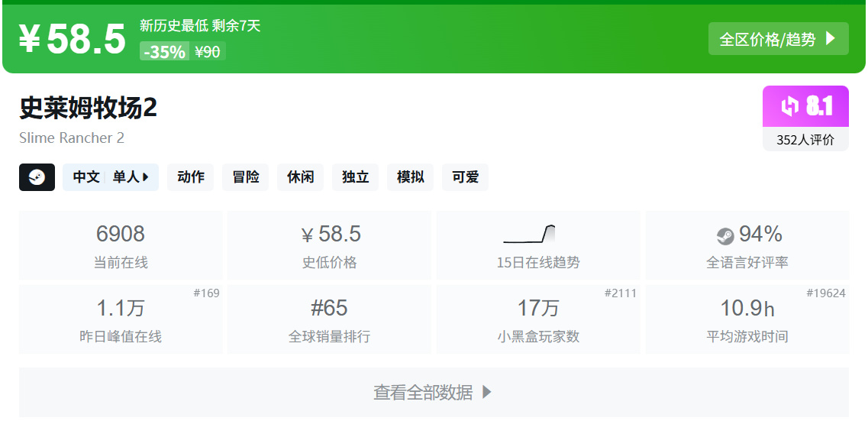The image size is (868, 421).
Task: Click the Xiaoheihe score logo icon
Action: coord(789,106)
